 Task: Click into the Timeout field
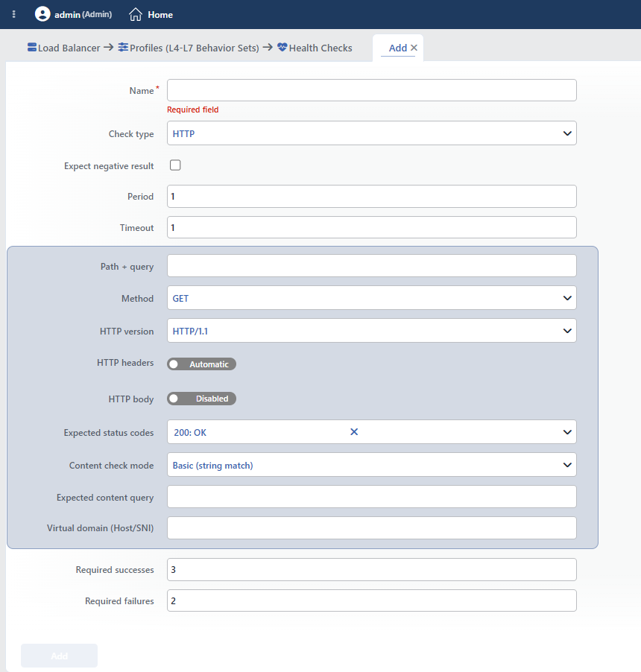pyautogui.click(x=372, y=227)
